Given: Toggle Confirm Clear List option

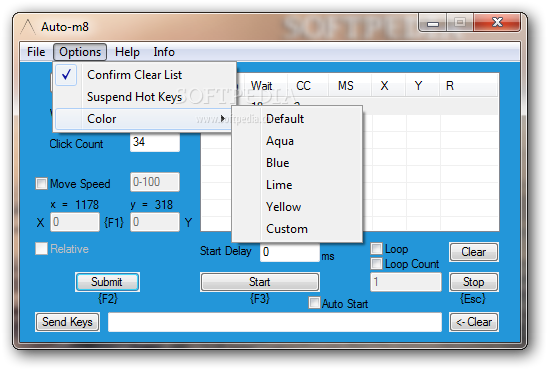Looking at the screenshot, I should tap(145, 75).
